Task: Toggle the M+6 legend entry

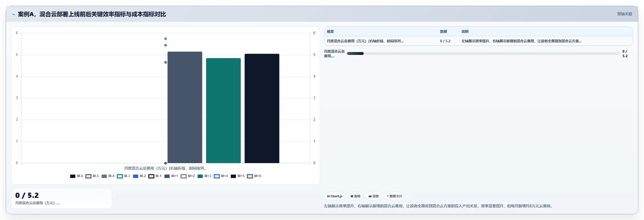Action: (x=254, y=176)
